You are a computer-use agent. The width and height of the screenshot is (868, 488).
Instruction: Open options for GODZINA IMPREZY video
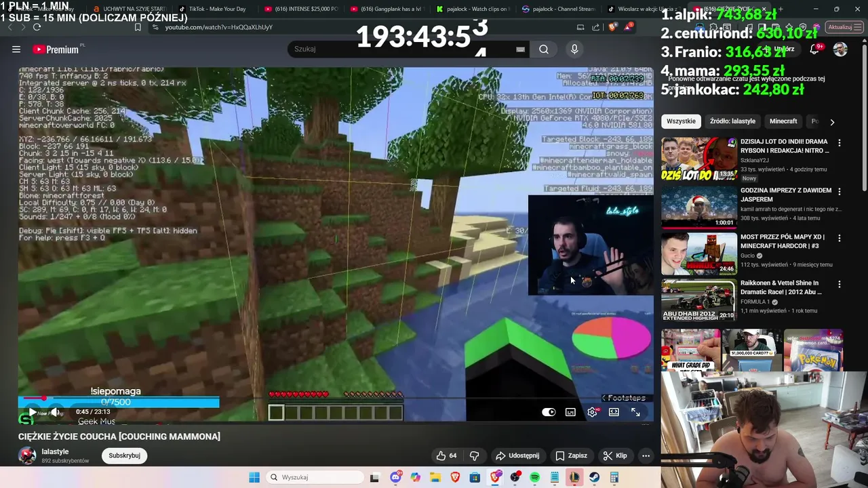[x=840, y=192]
